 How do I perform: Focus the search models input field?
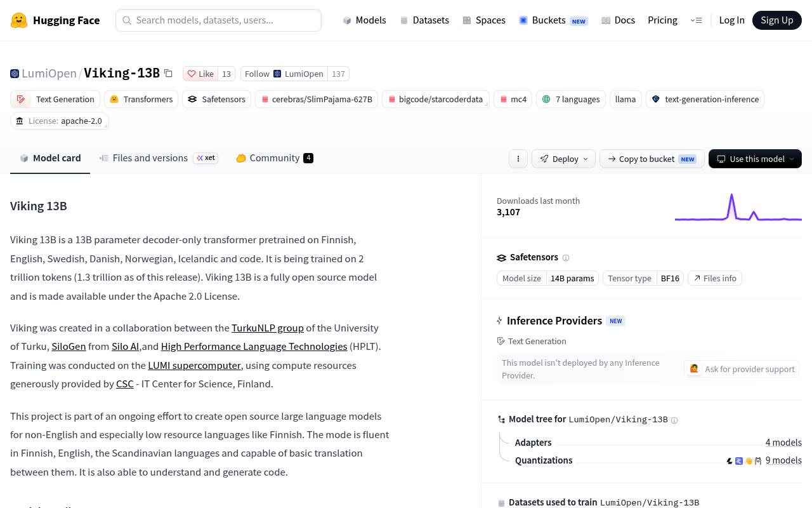click(x=218, y=20)
